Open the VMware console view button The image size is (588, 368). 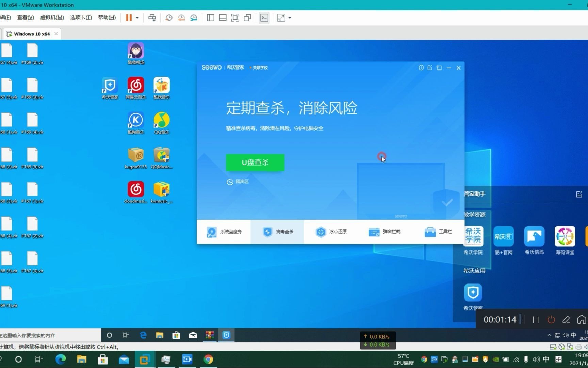click(x=264, y=18)
